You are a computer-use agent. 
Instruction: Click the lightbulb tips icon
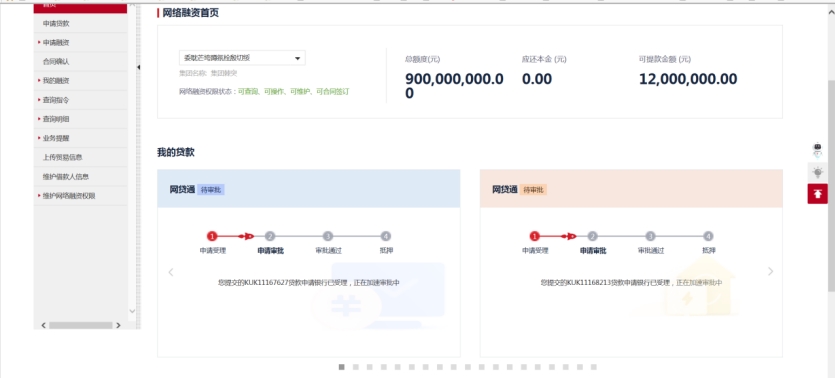(817, 172)
